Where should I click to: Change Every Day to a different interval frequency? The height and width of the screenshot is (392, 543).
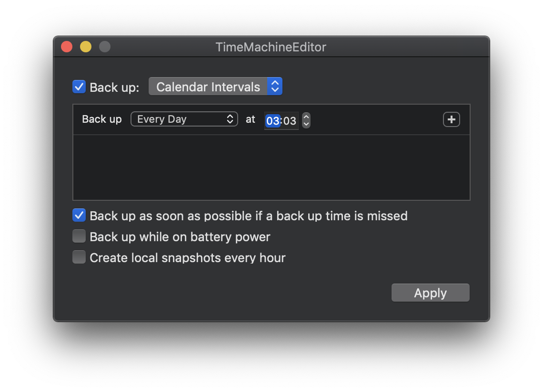click(184, 119)
